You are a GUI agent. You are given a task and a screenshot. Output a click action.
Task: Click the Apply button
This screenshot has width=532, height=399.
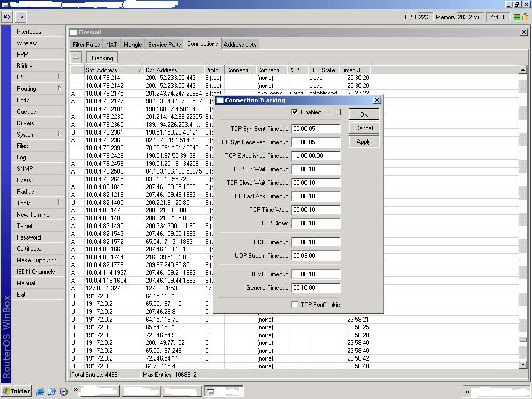pos(364,141)
